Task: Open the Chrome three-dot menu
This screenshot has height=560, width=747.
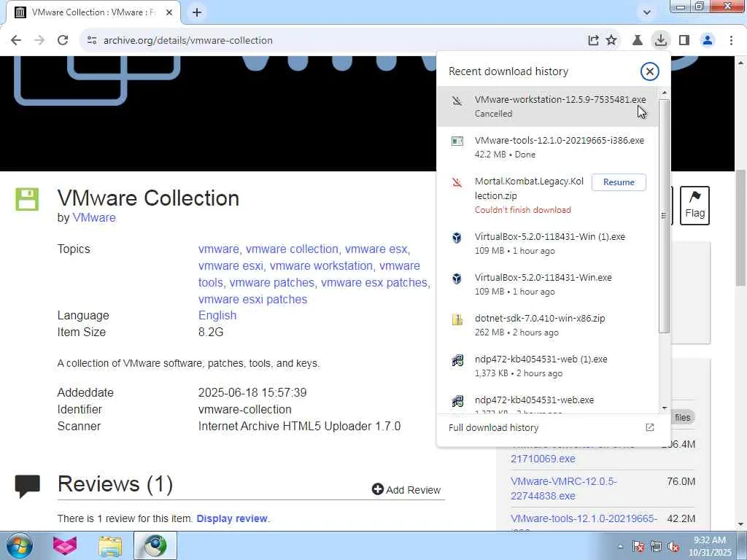Action: [x=731, y=41]
